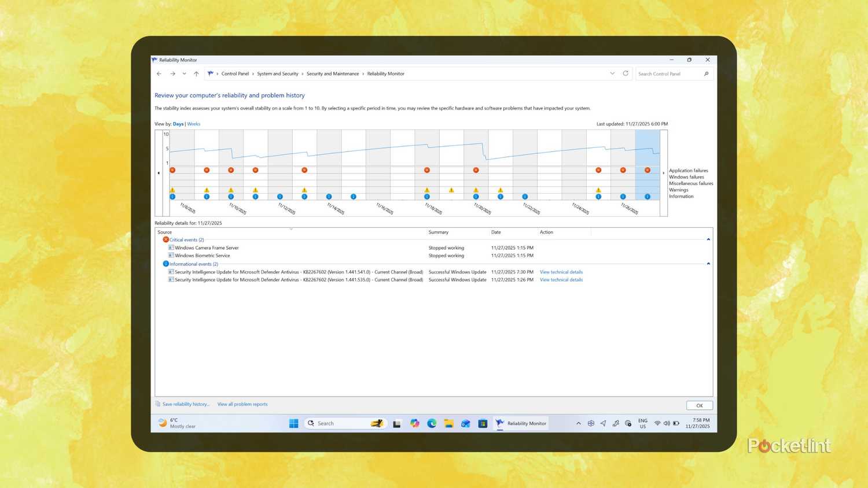Click the blue information icon under the 11/14 column
868x488 pixels.
[x=329, y=197]
